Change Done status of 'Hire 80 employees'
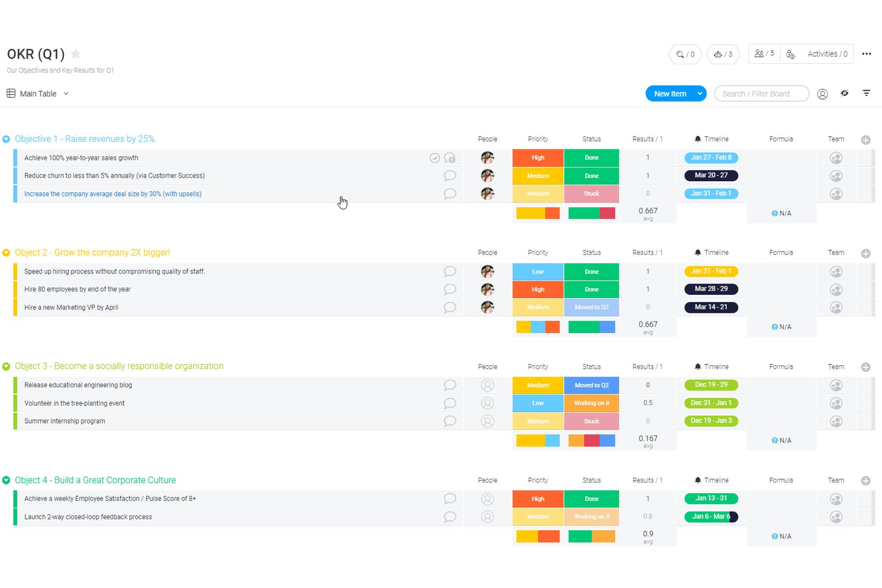 pyautogui.click(x=592, y=290)
